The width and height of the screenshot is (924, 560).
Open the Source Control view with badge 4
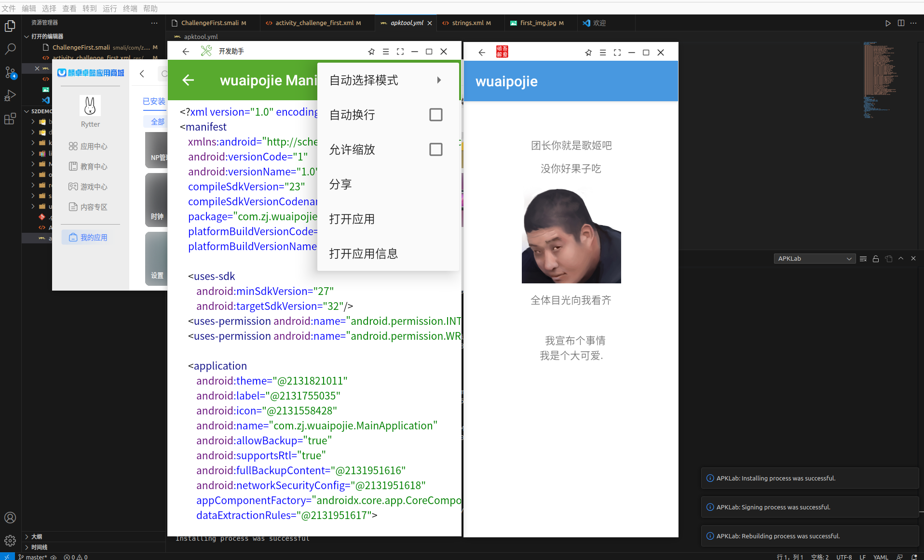pos(10,72)
